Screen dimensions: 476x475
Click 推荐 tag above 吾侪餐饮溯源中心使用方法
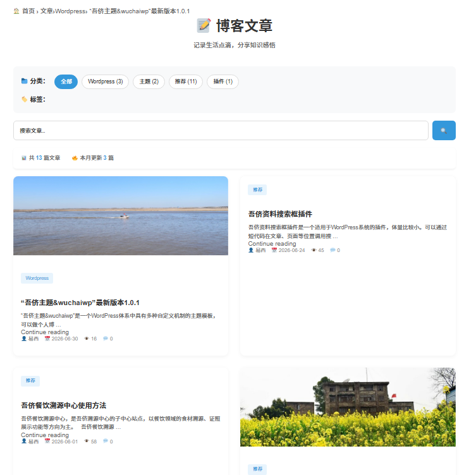click(x=30, y=381)
